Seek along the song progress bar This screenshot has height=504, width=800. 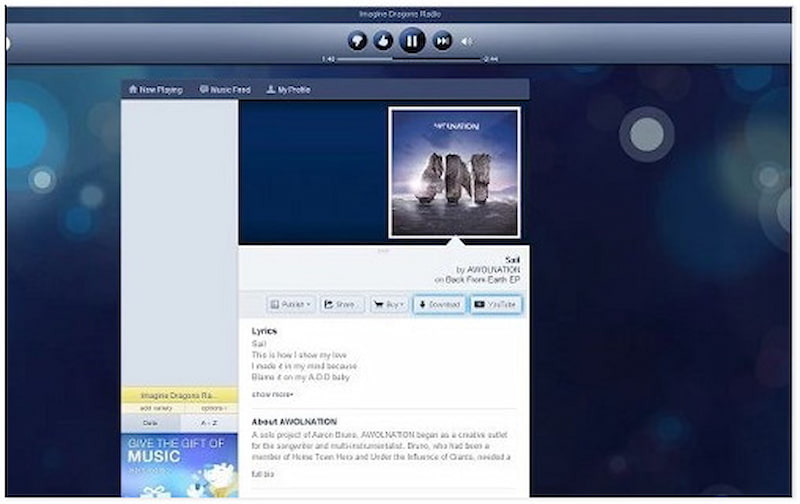(409, 59)
